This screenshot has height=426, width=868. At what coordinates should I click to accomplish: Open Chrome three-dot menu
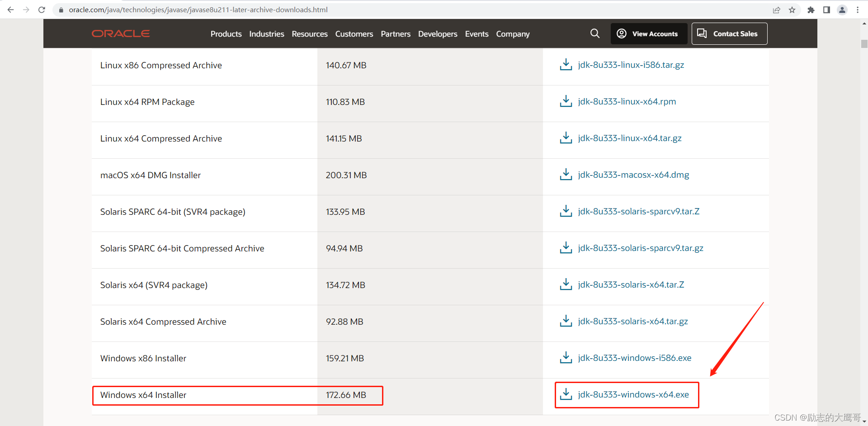[x=858, y=10]
